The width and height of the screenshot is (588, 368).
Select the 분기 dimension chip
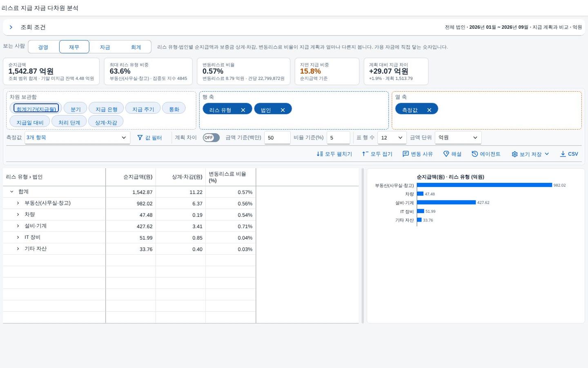coord(76,108)
